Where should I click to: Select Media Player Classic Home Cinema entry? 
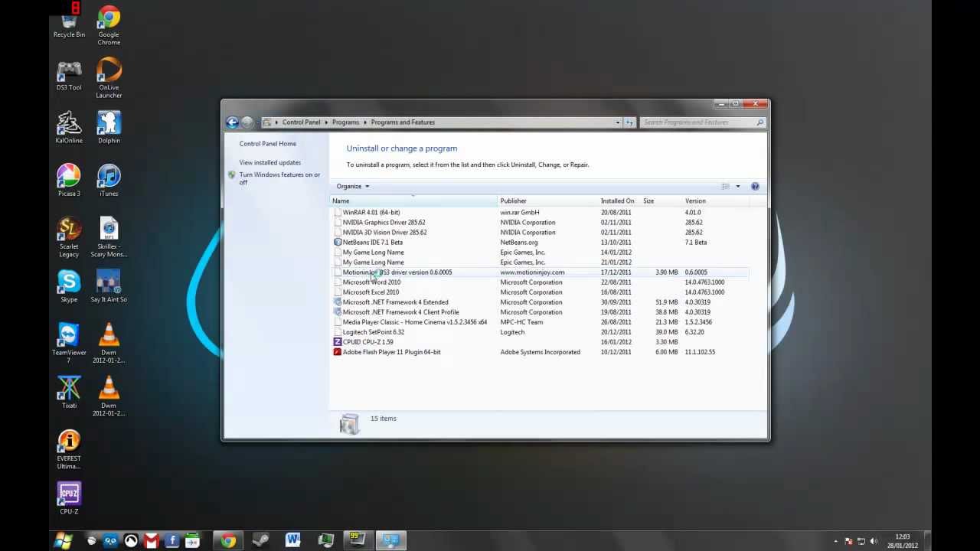click(x=541, y=321)
